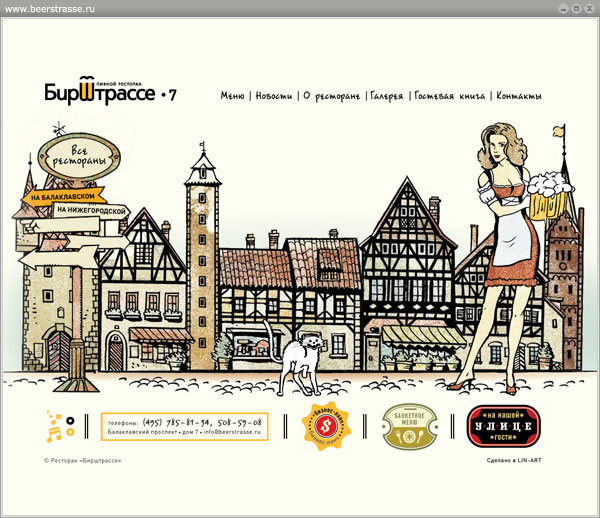This screenshot has width=600, height=518.
Task: Play music with the orange play button
Action: click(70, 432)
